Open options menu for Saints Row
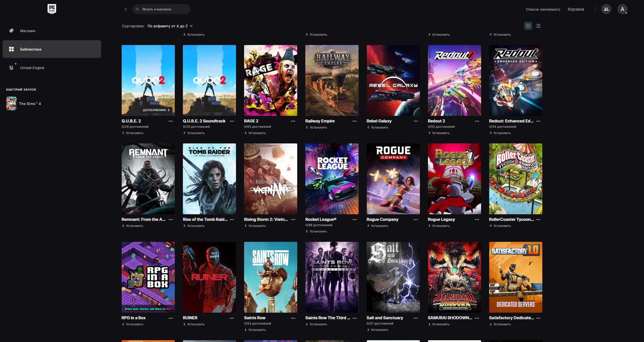 pyautogui.click(x=293, y=318)
